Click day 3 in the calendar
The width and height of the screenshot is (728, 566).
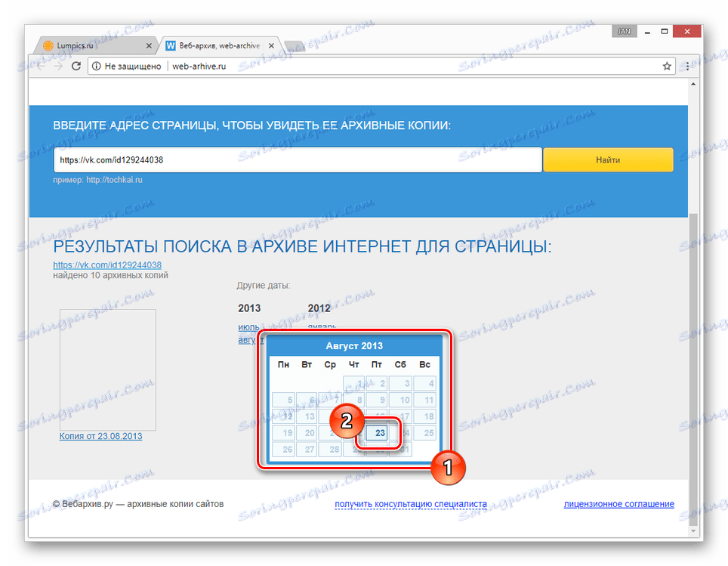401,383
